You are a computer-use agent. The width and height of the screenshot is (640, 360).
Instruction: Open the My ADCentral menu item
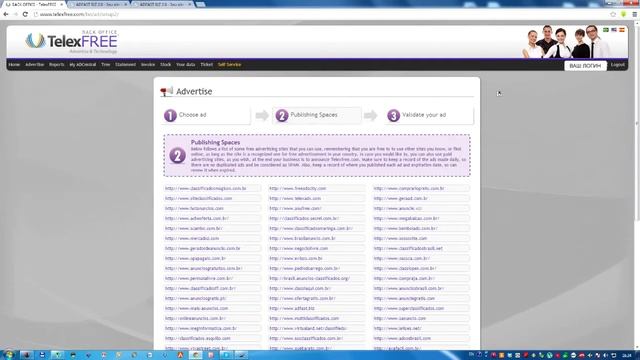[82, 64]
